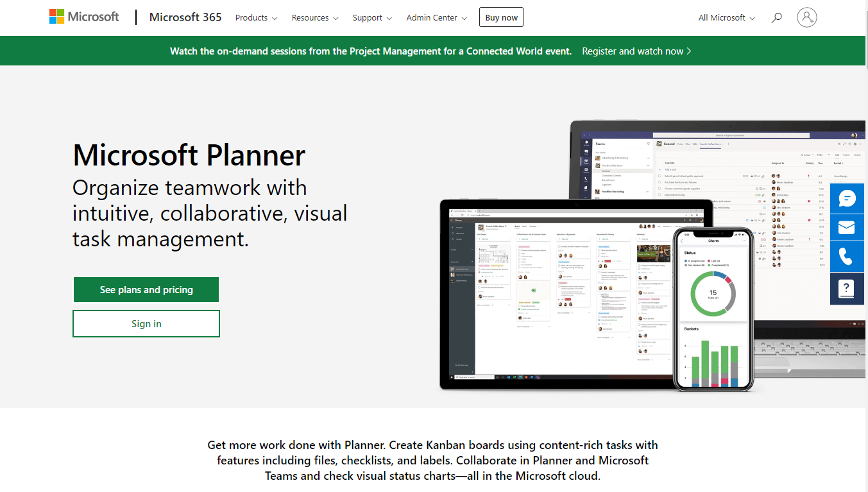Click the phone contact icon
The image size is (868, 492).
847,256
